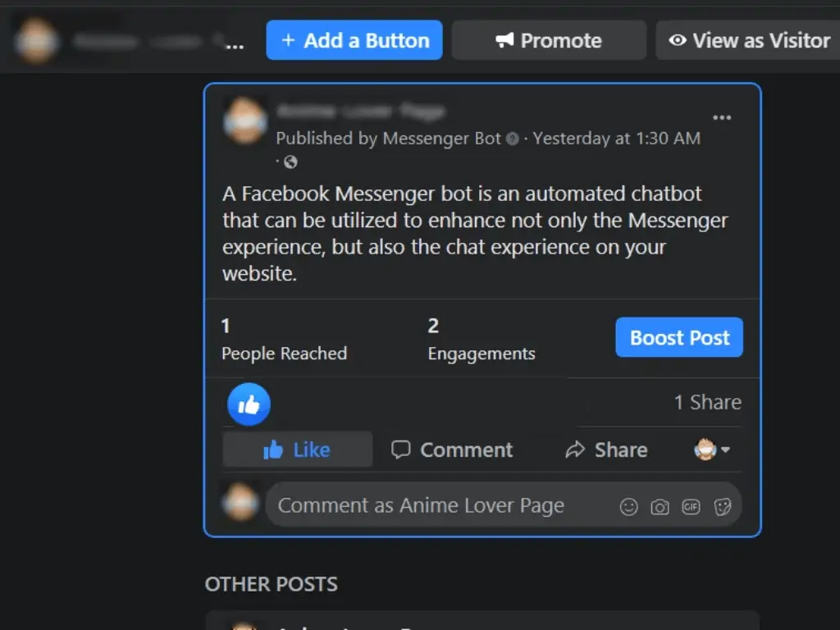Click the Messenger Bot publisher link
Screen dimensions: 840x630
[x=442, y=138]
